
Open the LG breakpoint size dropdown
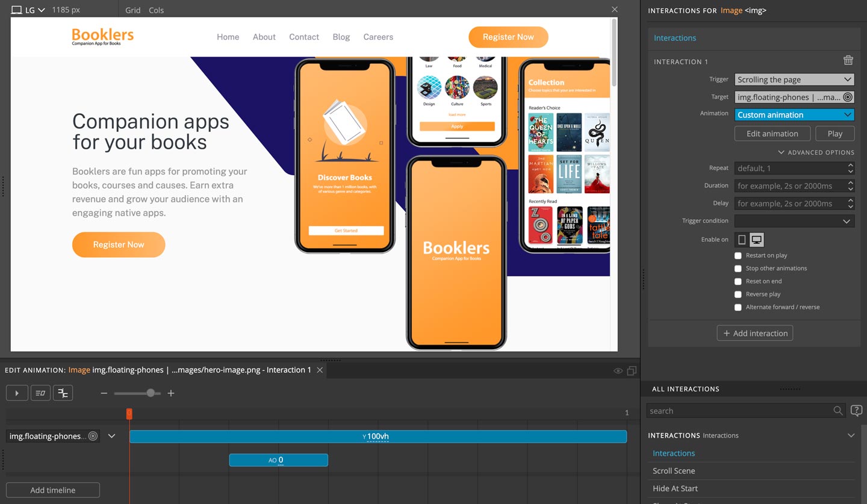[x=35, y=10]
